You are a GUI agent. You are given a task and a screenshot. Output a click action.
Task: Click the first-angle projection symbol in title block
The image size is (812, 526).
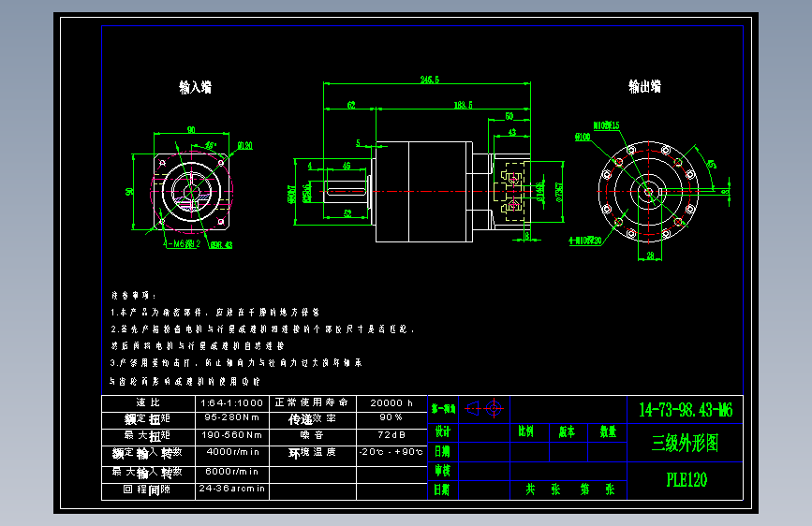(x=483, y=408)
